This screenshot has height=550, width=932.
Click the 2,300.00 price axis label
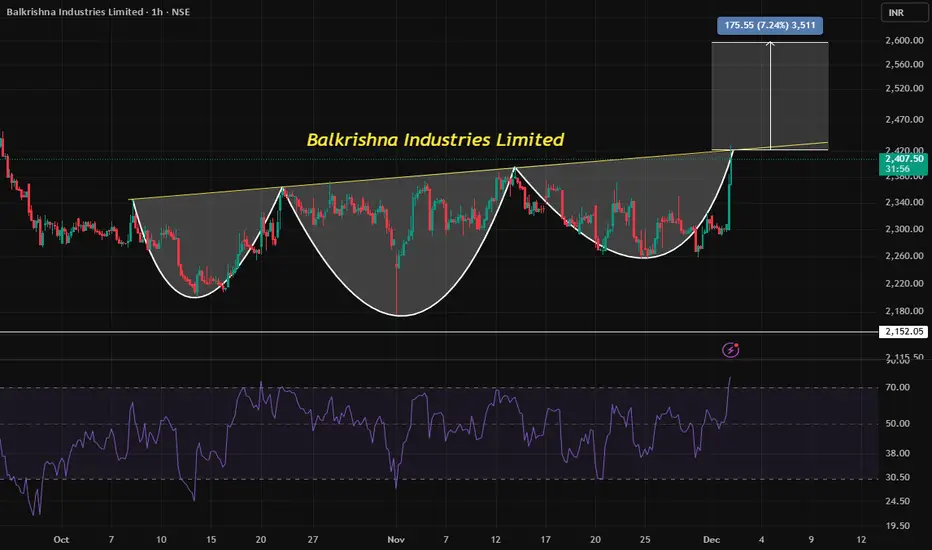[904, 229]
